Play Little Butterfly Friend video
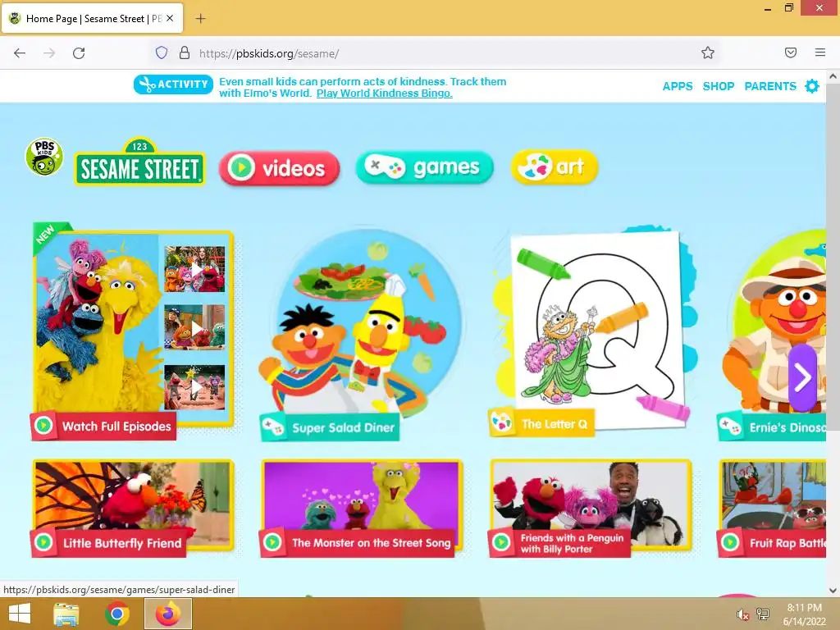Screen dimensions: 840x630 [133, 509]
